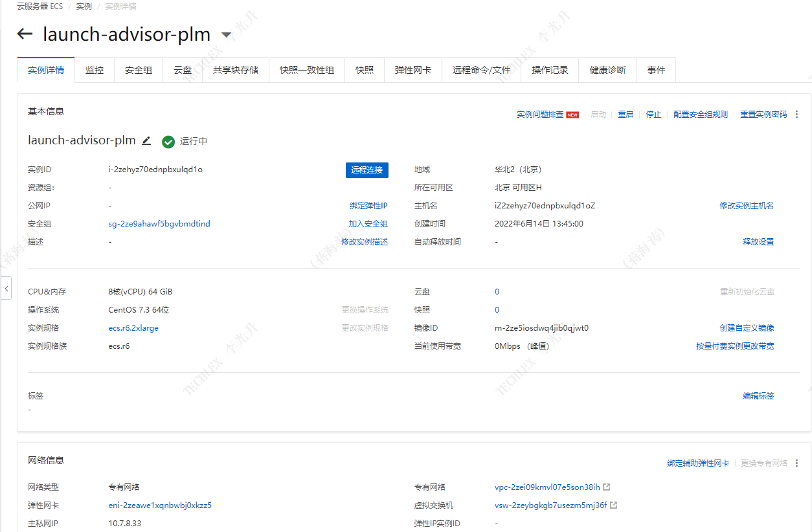
Task: Click the 远程连接 button
Action: point(367,170)
